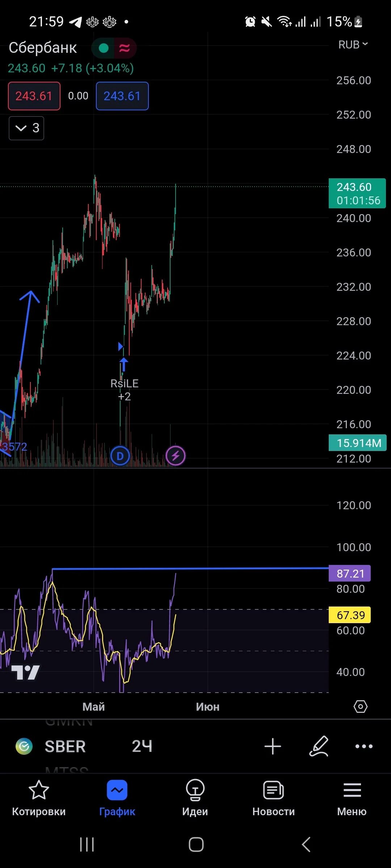Open the Меню tab
This screenshot has height=868, width=391.
pyautogui.click(x=352, y=798)
